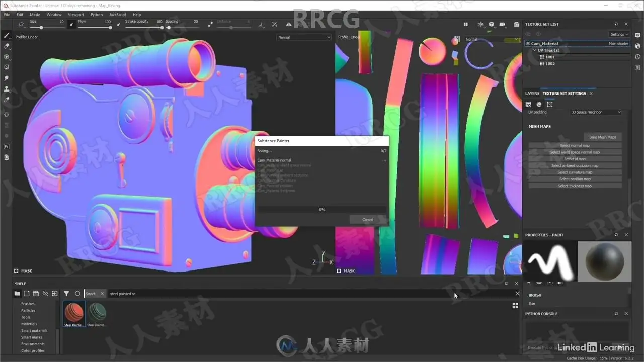Select the Smart materials shelf category
644x362 pixels.
pos(34,331)
